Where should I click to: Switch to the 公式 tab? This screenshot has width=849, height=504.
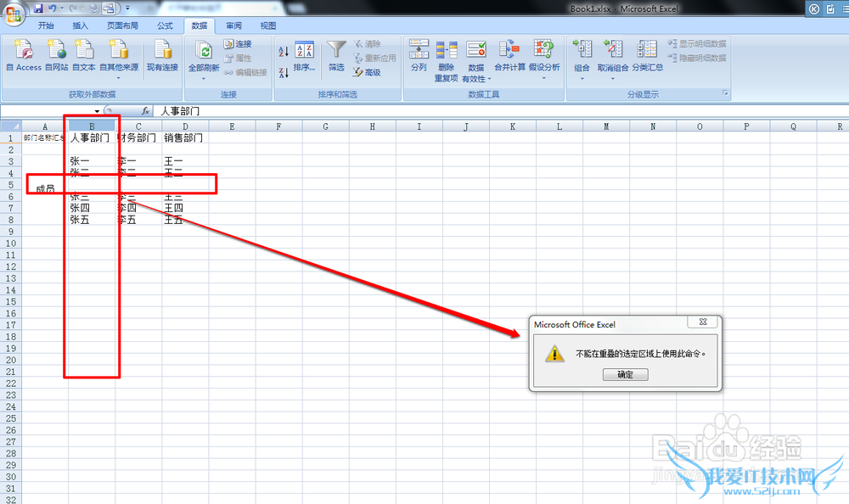[165, 25]
